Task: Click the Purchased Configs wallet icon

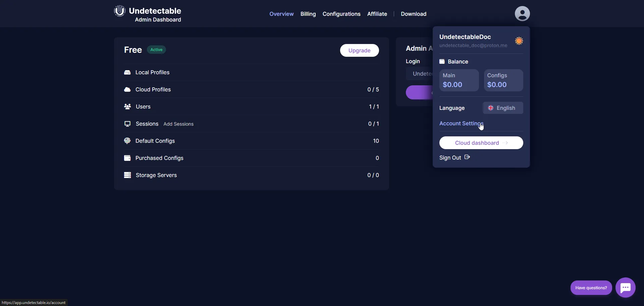Action: (x=127, y=158)
